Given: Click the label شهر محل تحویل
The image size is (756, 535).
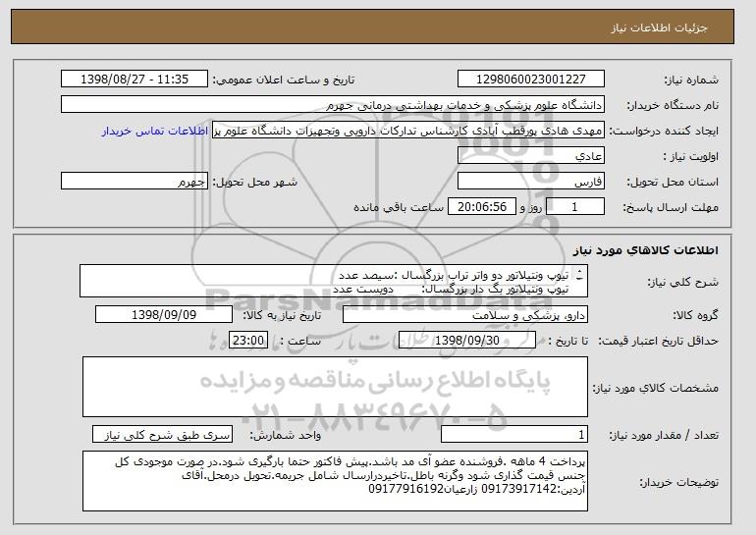Looking at the screenshot, I should [255, 182].
